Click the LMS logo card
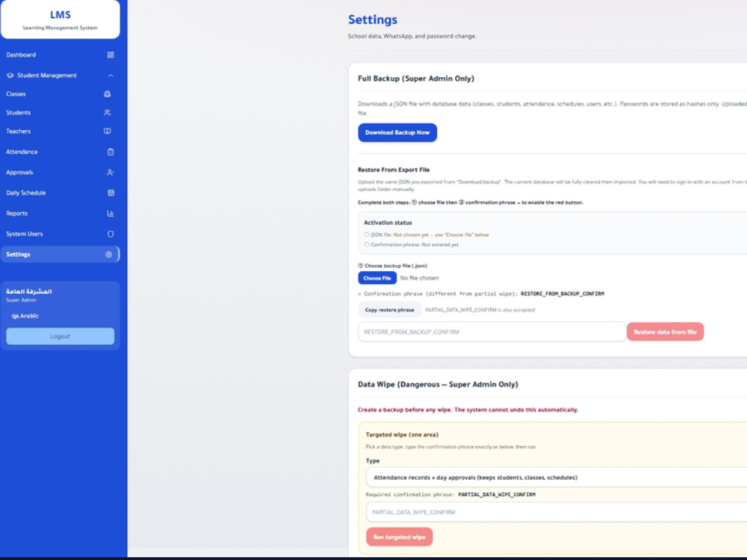This screenshot has width=747, height=560. (x=60, y=19)
